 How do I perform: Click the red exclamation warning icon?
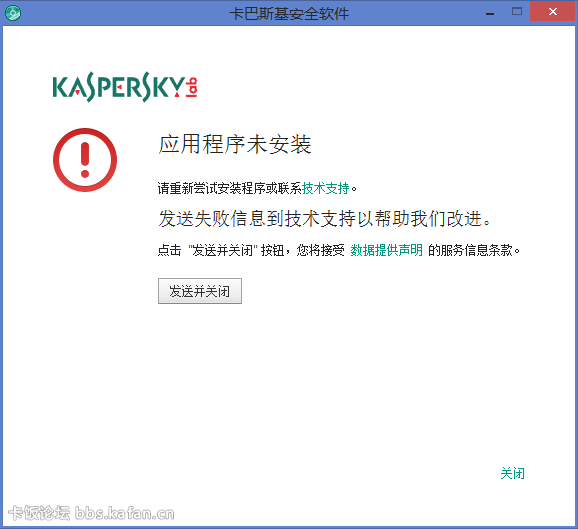[85, 160]
